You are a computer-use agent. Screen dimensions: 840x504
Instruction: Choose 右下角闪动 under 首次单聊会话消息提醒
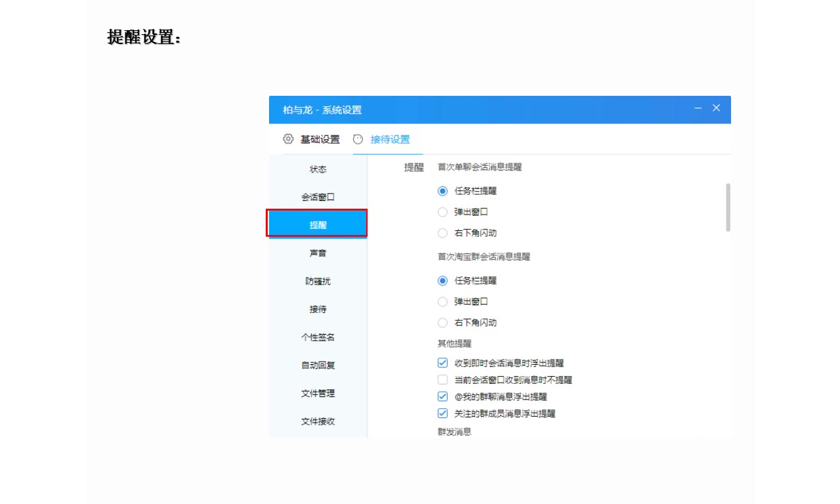click(x=442, y=233)
